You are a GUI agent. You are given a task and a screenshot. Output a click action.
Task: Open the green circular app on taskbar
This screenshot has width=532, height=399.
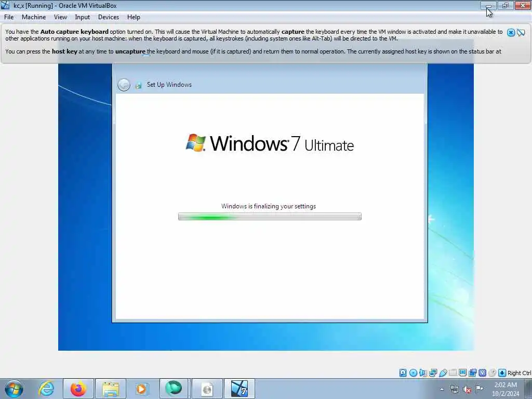[174, 389]
